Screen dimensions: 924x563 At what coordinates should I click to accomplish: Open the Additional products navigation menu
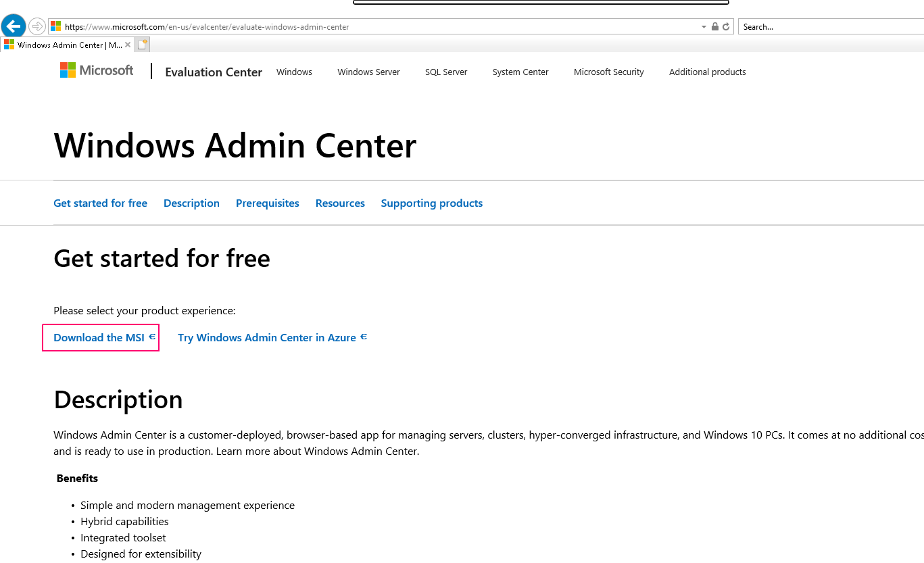point(708,72)
